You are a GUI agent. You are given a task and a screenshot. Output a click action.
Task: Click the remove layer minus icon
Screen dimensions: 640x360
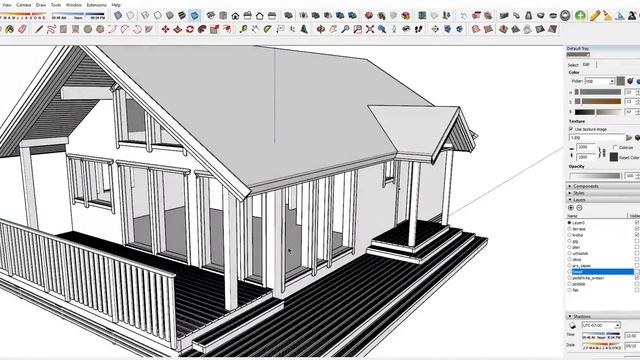click(579, 208)
